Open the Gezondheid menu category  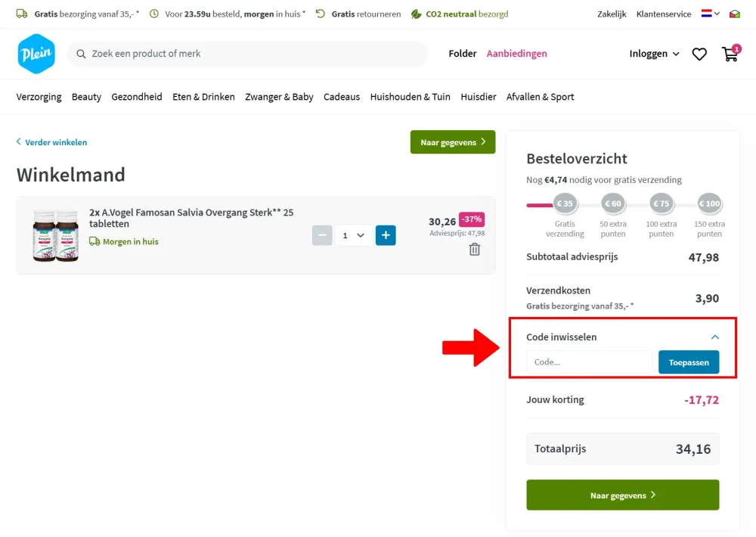coord(136,97)
